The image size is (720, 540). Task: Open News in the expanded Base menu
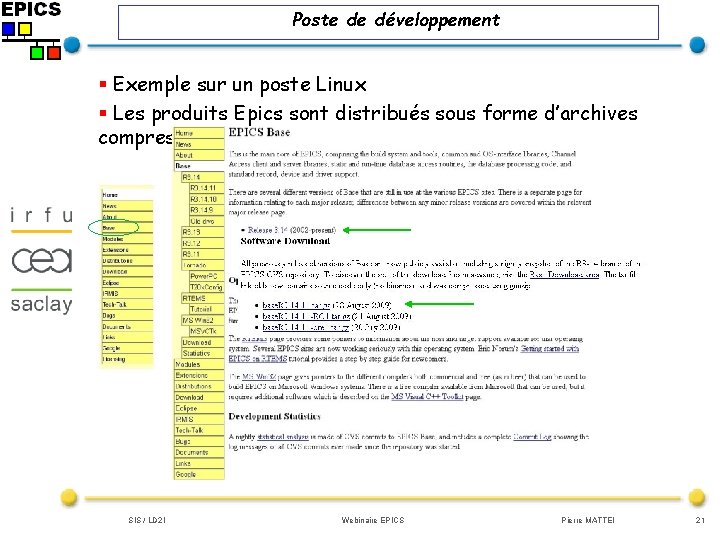(199, 144)
